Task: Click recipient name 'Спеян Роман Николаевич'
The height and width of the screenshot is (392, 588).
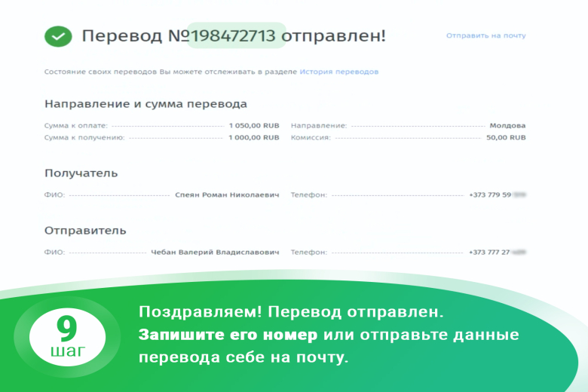Action: pyautogui.click(x=227, y=194)
